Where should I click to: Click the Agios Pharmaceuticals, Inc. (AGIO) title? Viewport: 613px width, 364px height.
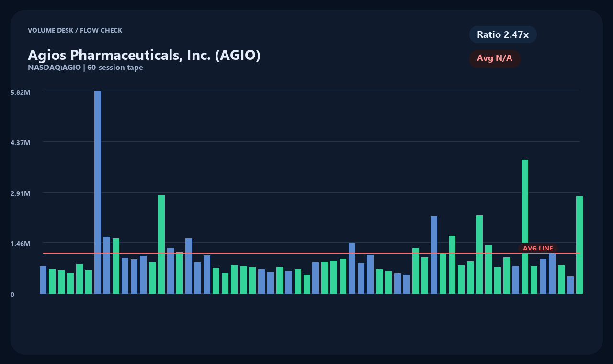[144, 55]
